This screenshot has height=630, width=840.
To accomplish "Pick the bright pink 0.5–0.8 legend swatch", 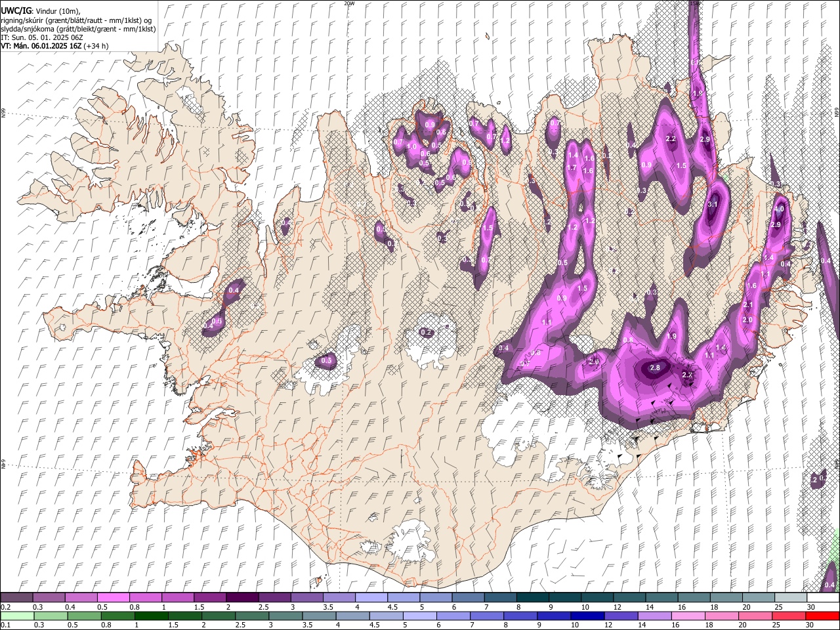I will pyautogui.click(x=113, y=598).
